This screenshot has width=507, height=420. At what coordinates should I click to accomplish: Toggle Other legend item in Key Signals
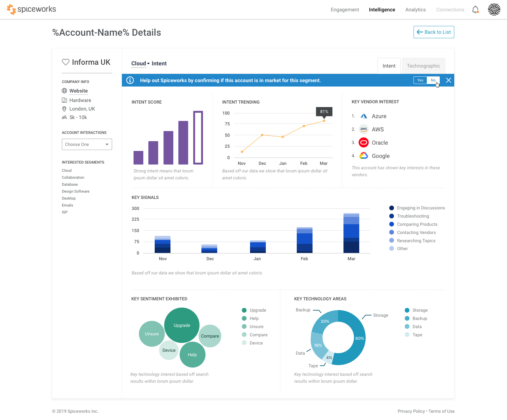click(398, 249)
